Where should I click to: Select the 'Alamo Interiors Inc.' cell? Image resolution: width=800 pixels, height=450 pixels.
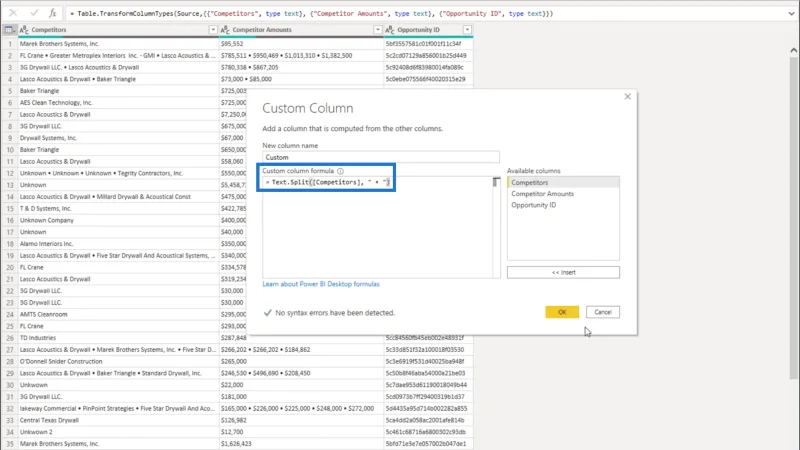(118, 244)
